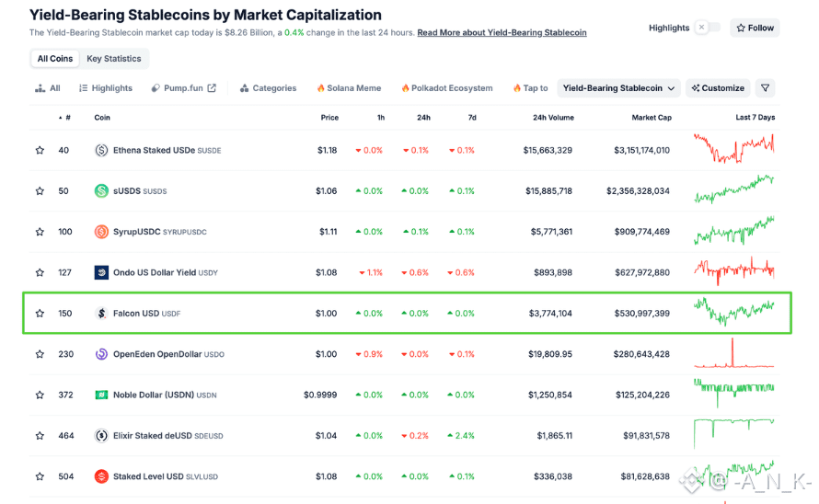The height and width of the screenshot is (504, 819).
Task: Sort table by Market Cap header
Action: [x=651, y=118]
